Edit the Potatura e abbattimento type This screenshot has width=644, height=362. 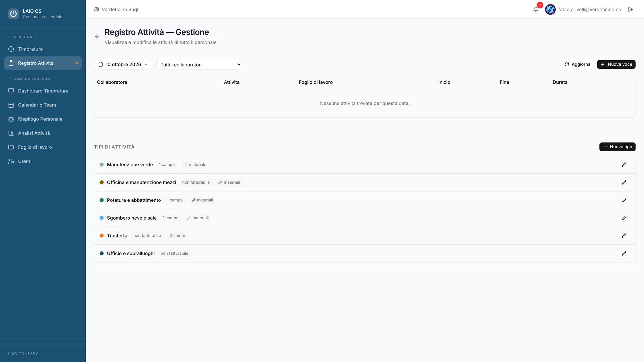tap(624, 200)
